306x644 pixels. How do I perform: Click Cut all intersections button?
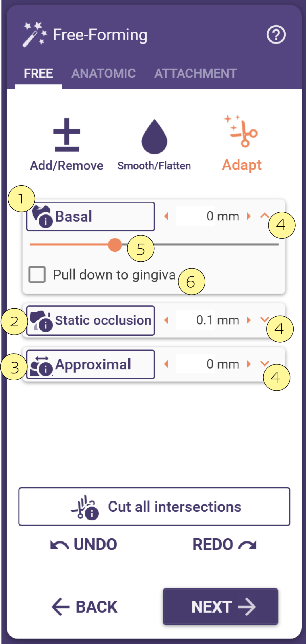[154, 507]
